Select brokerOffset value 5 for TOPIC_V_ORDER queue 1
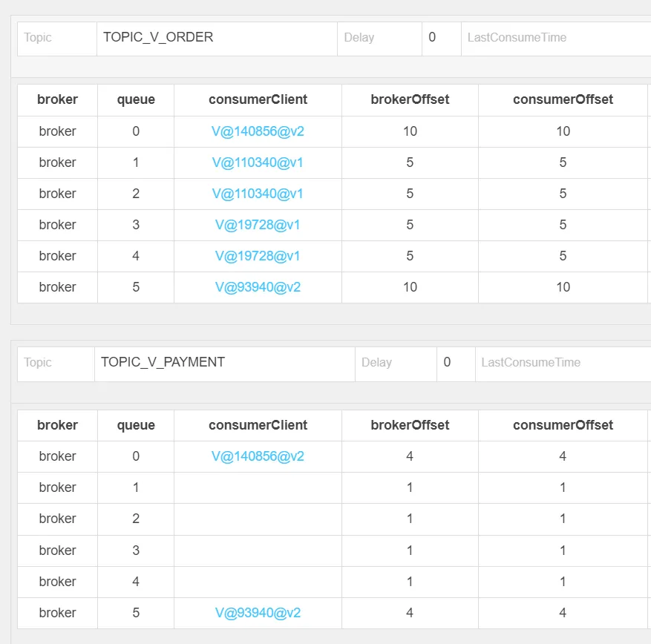Image resolution: width=651 pixels, height=644 pixels. [x=410, y=162]
